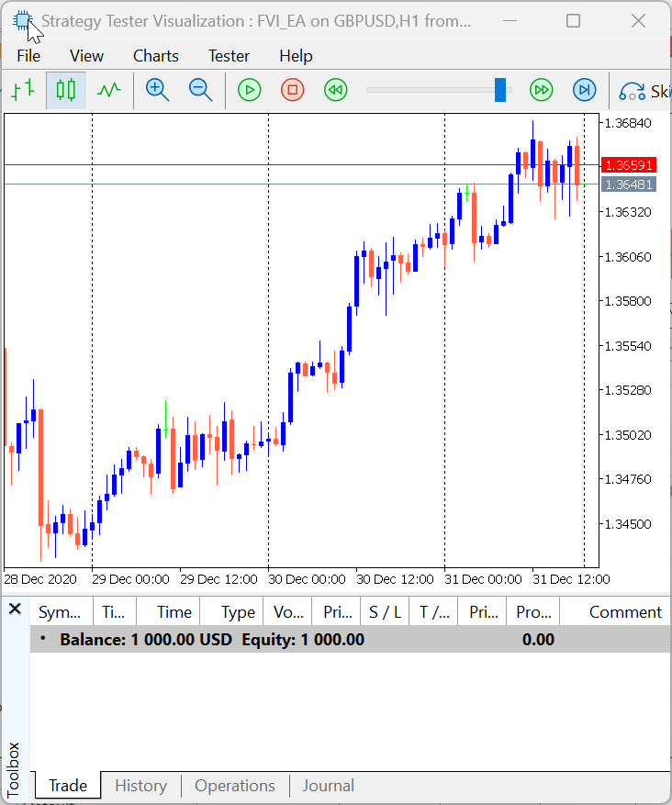Close the Toolbox panel with the X

15,609
